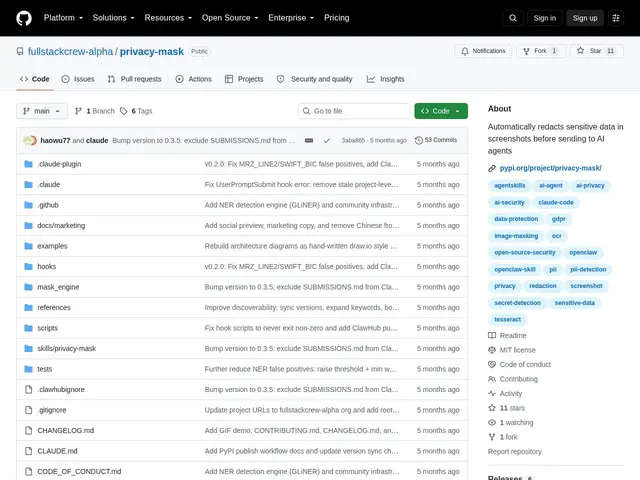Open the green Code dropdown button
640x480 pixels.
tap(441, 111)
